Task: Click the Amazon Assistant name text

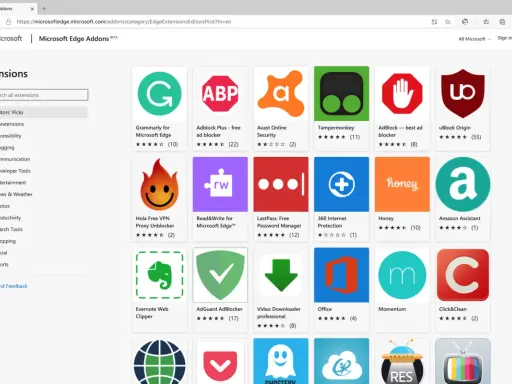Action: tap(460, 218)
